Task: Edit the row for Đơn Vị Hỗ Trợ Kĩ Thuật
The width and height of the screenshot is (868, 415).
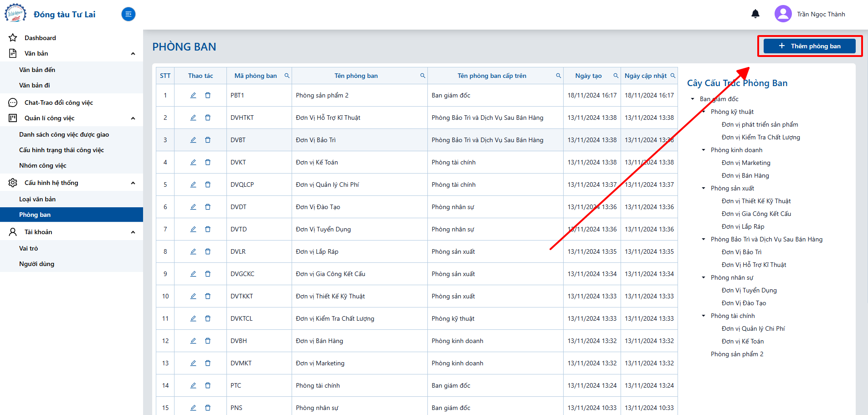Action: tap(193, 118)
